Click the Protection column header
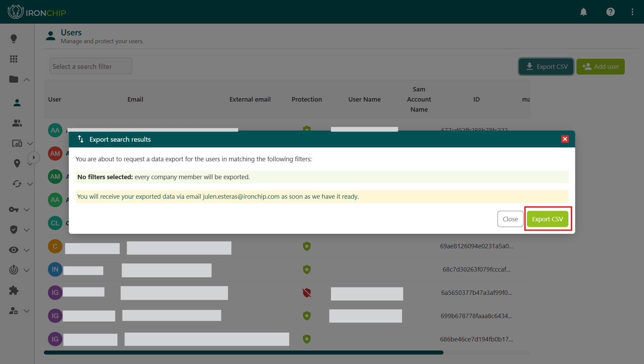This screenshot has width=644, height=364. [307, 100]
